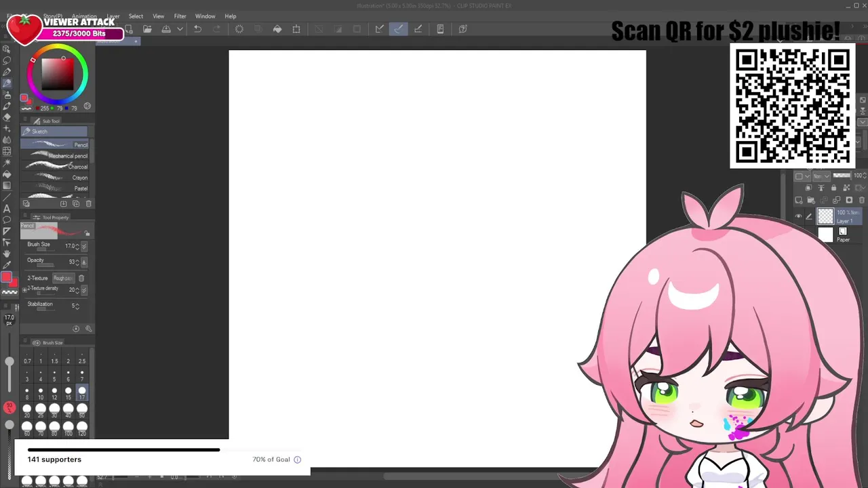Select the Gradient tool

pos(7,186)
